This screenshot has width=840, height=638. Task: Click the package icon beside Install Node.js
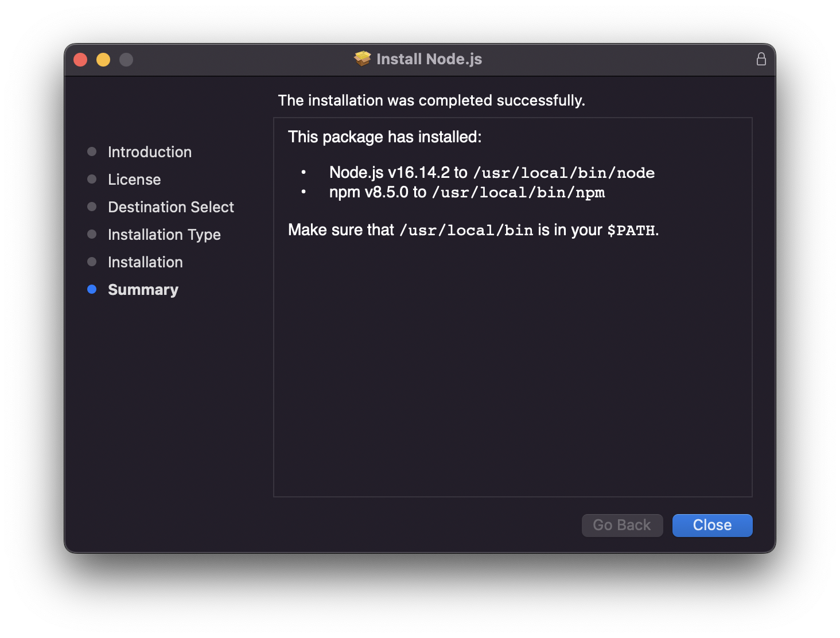click(363, 59)
